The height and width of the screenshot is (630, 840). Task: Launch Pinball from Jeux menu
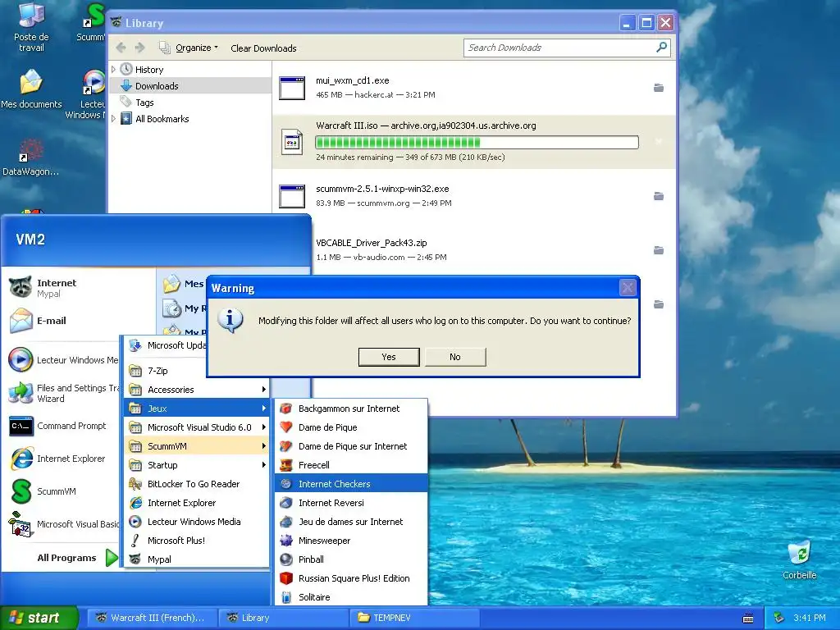(351, 559)
